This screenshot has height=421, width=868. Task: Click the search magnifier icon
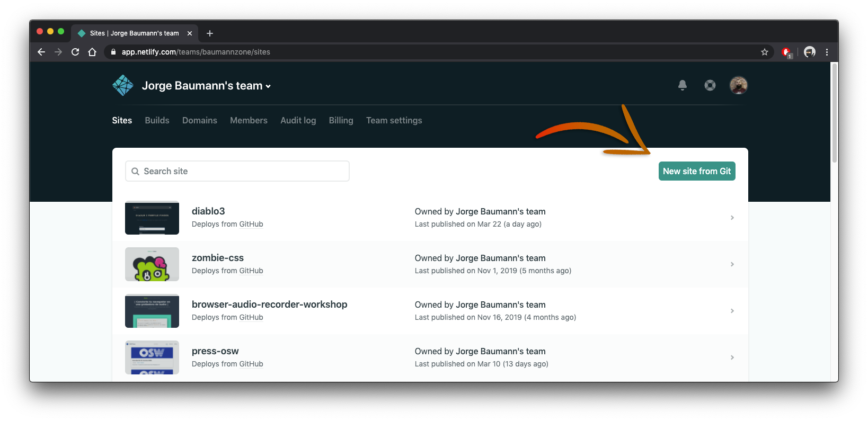[x=135, y=172]
